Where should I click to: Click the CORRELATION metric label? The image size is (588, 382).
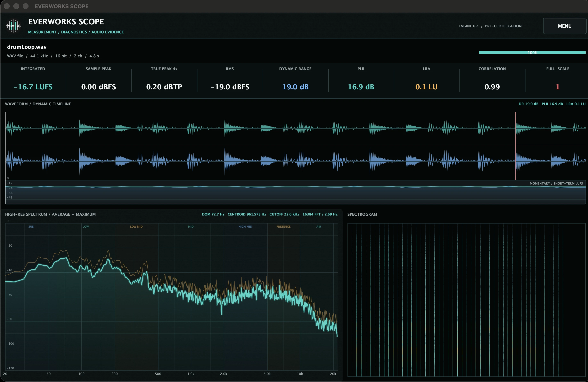point(492,69)
